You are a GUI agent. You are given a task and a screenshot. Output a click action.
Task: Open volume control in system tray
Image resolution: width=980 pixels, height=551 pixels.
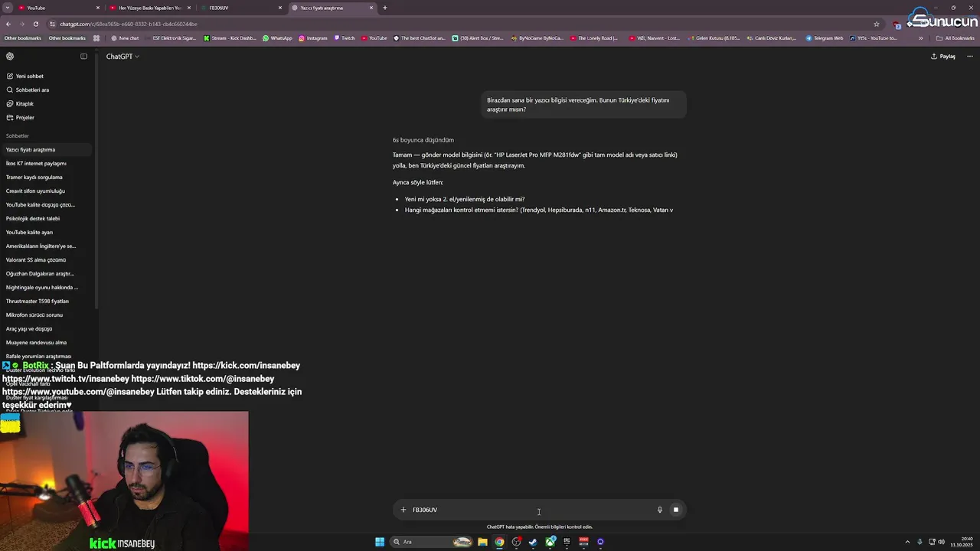click(941, 542)
